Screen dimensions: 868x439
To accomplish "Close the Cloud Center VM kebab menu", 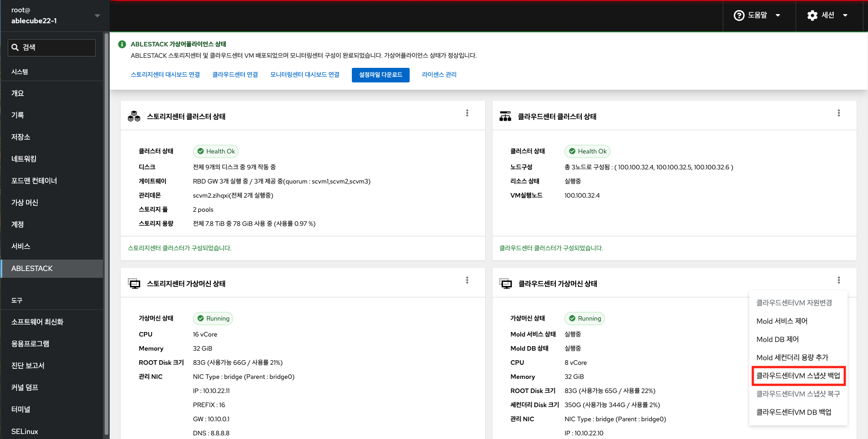I will pyautogui.click(x=838, y=281).
